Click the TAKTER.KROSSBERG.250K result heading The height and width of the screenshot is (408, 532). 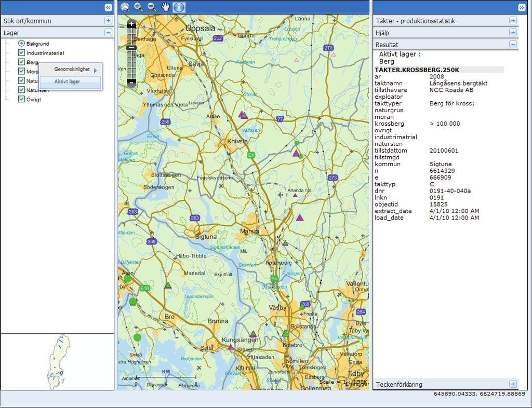[417, 70]
